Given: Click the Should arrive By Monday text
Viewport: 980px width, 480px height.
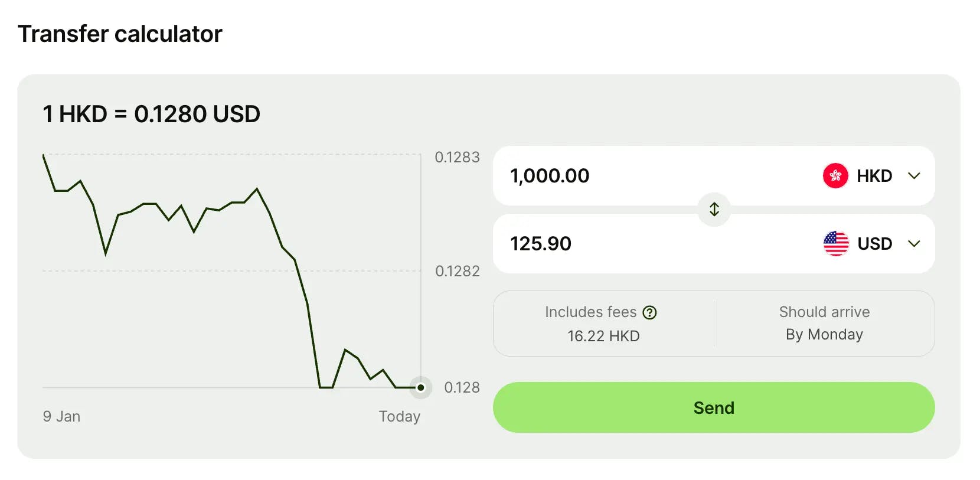Looking at the screenshot, I should click(x=825, y=324).
